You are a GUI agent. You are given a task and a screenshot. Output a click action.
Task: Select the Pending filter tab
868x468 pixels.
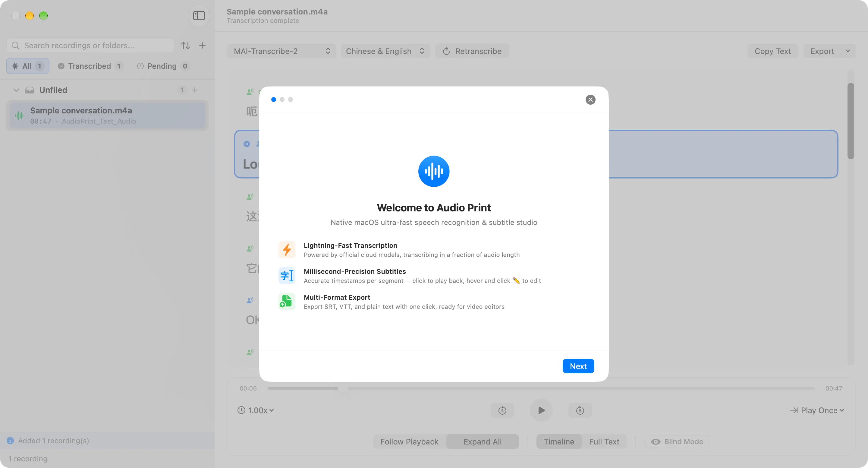click(x=163, y=66)
